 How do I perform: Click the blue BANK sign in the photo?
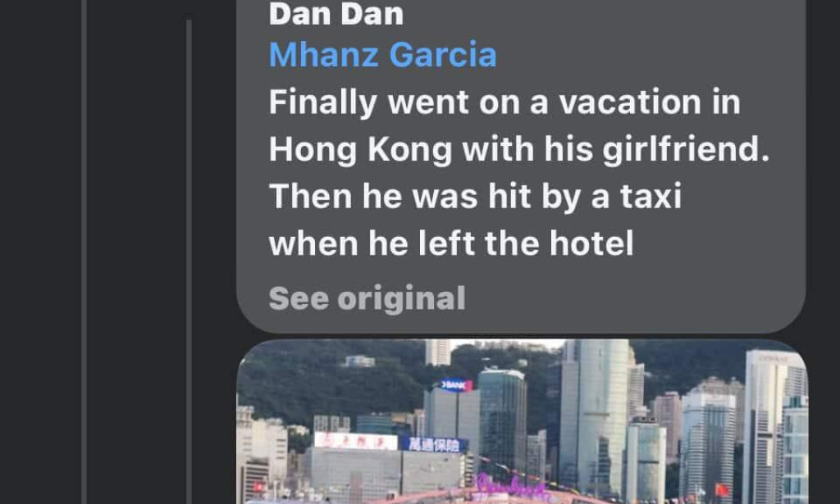[454, 385]
